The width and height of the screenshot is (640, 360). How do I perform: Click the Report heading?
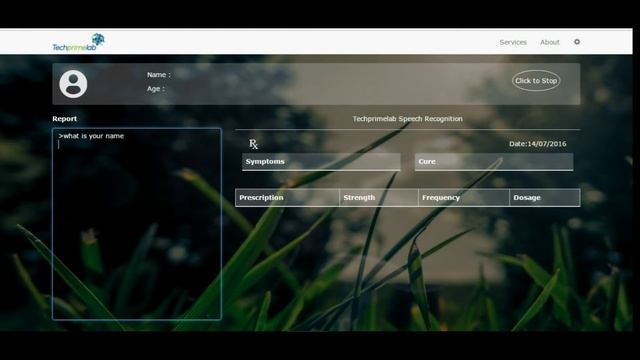pos(64,119)
